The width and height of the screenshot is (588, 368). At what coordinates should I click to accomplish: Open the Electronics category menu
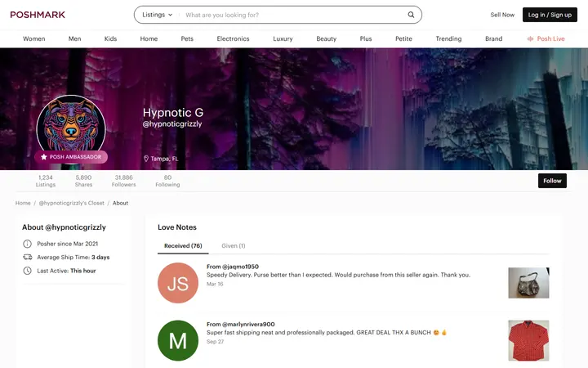point(233,38)
